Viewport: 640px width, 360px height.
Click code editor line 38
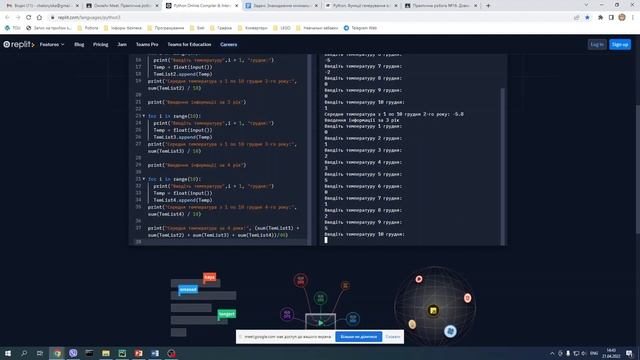coord(220,242)
